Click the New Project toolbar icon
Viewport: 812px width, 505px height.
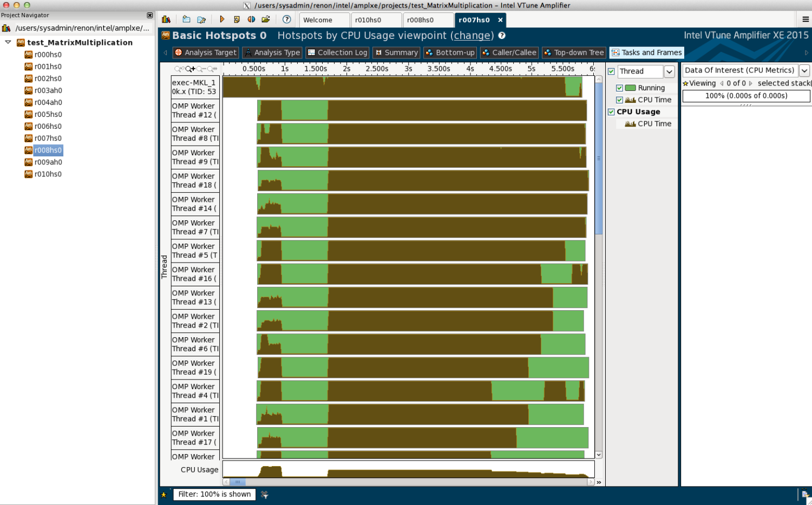point(186,19)
